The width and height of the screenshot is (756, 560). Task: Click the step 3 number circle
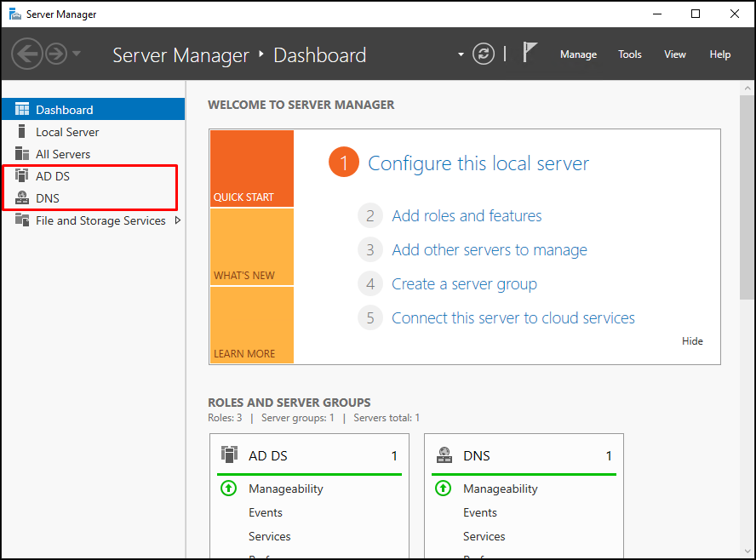369,249
